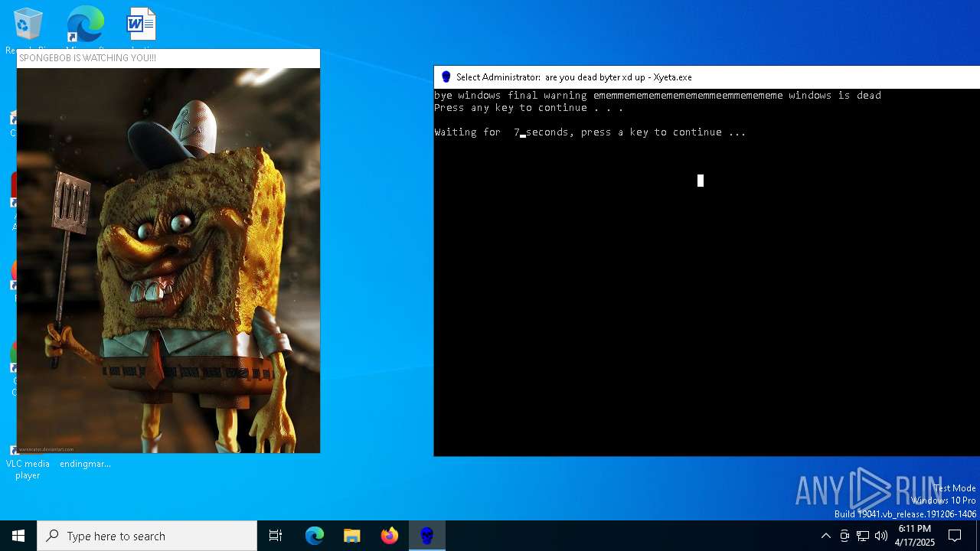Focus the taskbar search box
Screen dimensions: 980x551
click(x=147, y=536)
